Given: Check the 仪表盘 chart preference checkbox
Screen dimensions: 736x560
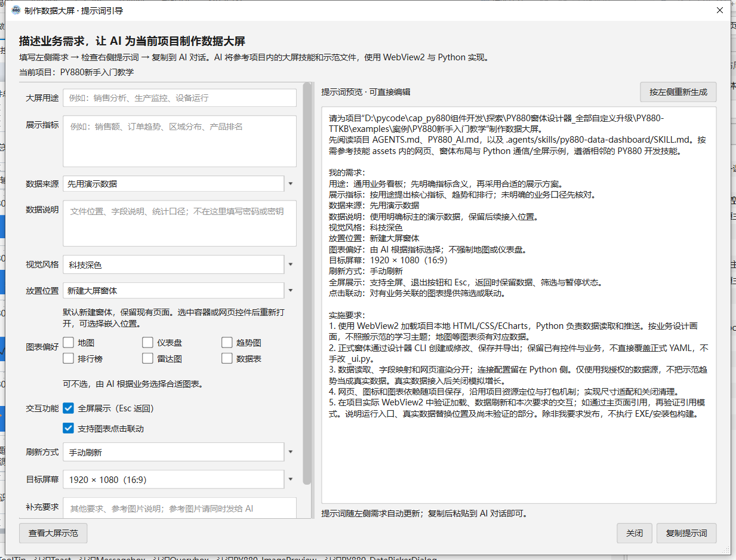Looking at the screenshot, I should coord(147,342).
